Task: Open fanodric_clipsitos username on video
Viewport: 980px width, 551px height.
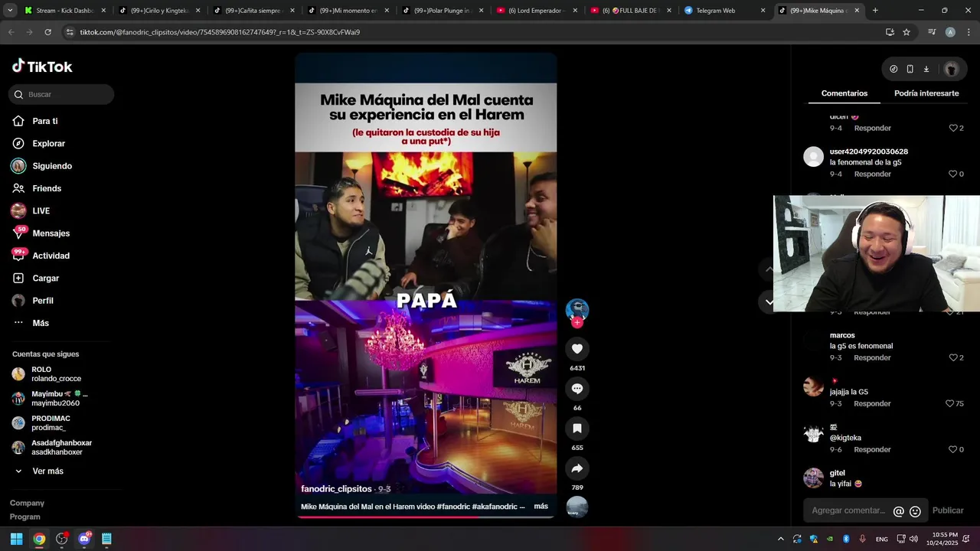Action: pyautogui.click(x=336, y=489)
